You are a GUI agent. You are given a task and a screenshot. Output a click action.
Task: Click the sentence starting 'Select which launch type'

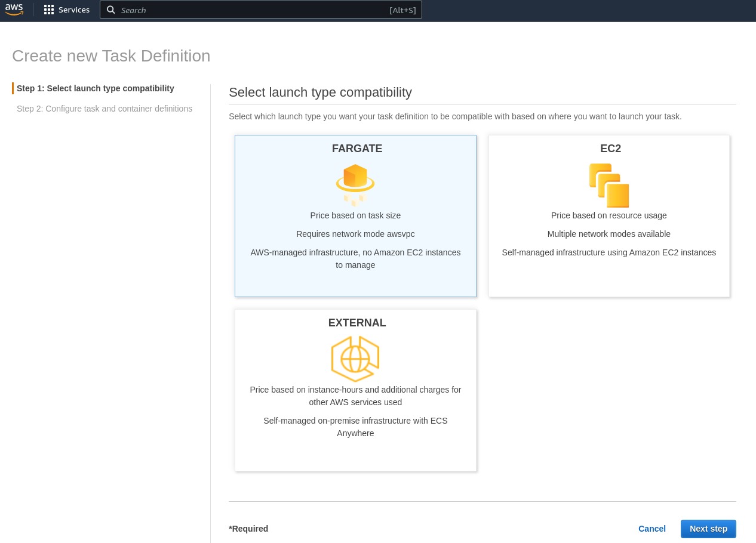coord(455,116)
